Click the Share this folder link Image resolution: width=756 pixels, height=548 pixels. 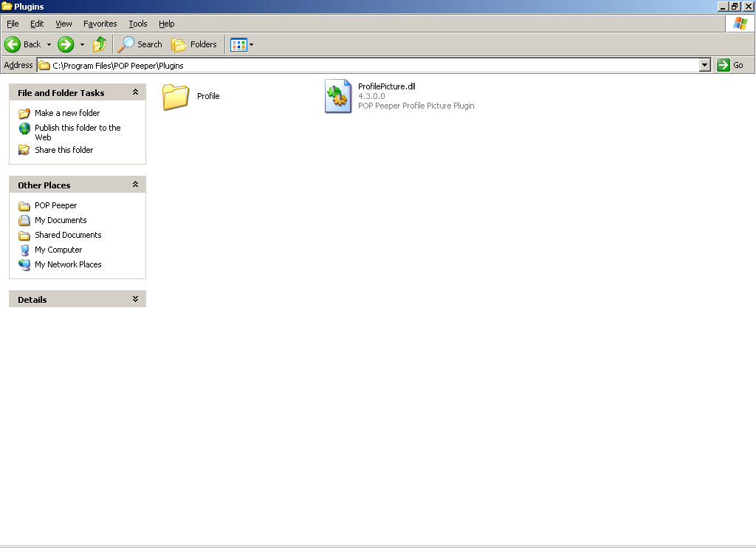pos(63,150)
